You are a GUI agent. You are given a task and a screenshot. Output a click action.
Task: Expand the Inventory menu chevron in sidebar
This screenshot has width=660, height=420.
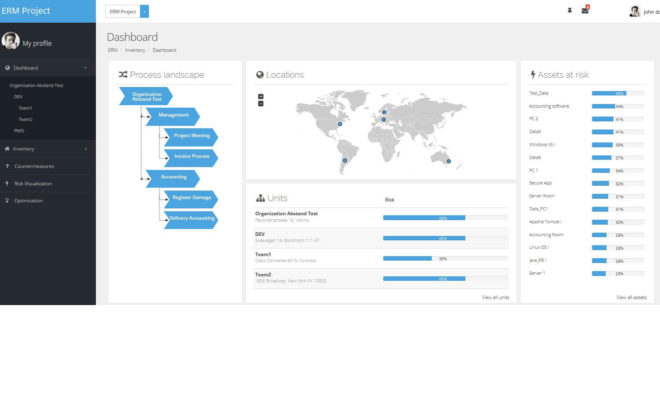pos(86,149)
